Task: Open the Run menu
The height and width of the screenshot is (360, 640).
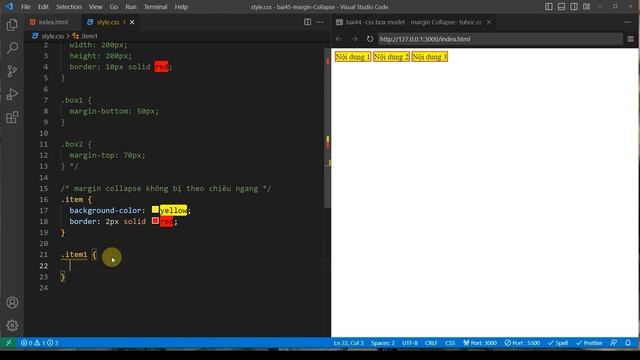Action: (131, 7)
